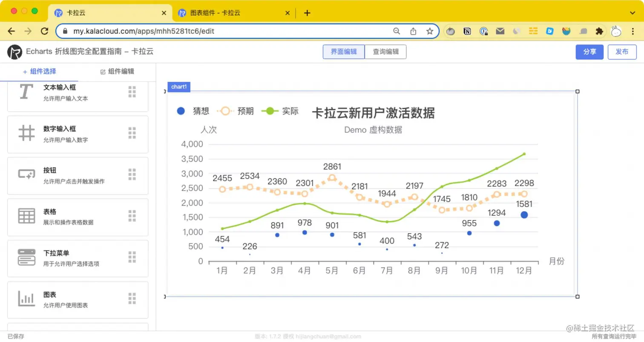Image resolution: width=644 pixels, height=342 pixels.
Task: Grab the drag handle of 表格 component
Action: click(x=132, y=216)
